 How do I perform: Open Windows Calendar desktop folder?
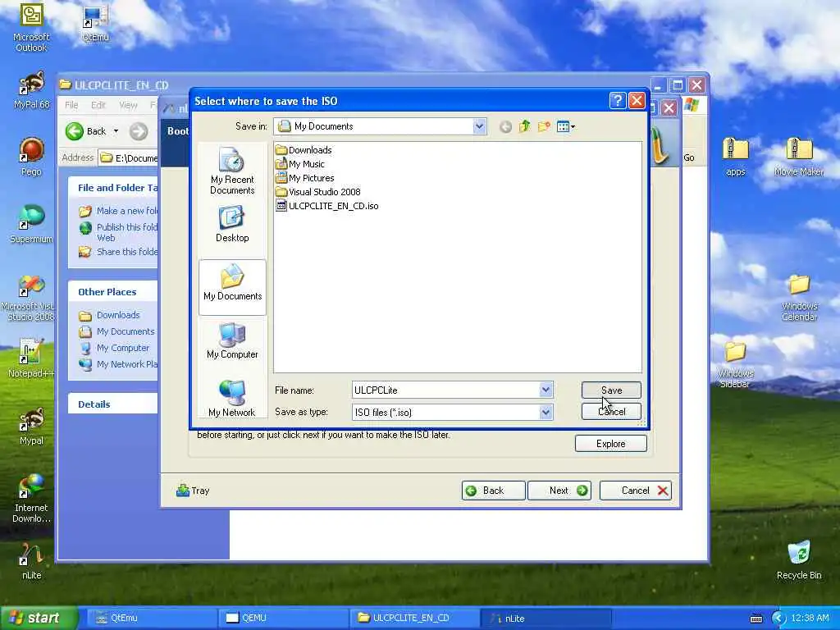[799, 298]
